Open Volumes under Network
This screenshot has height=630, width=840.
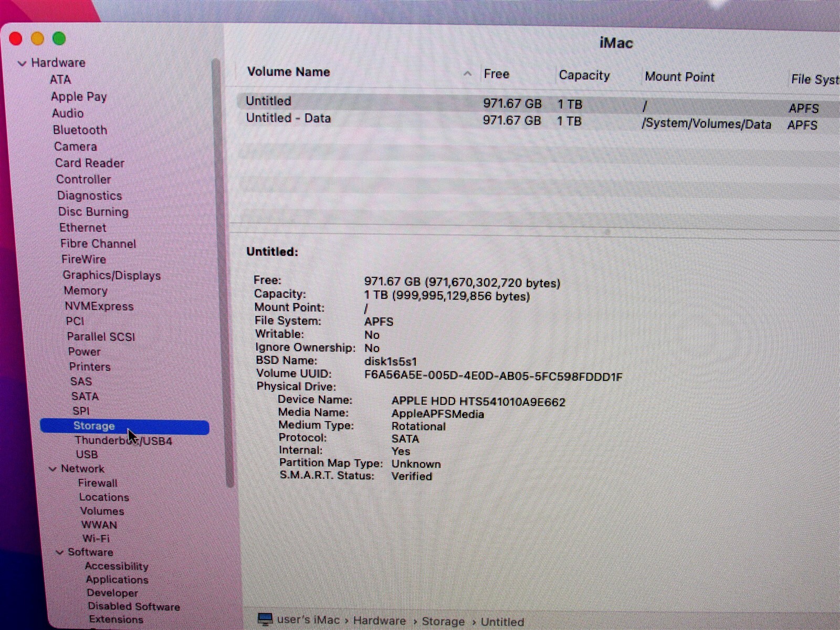(x=102, y=511)
